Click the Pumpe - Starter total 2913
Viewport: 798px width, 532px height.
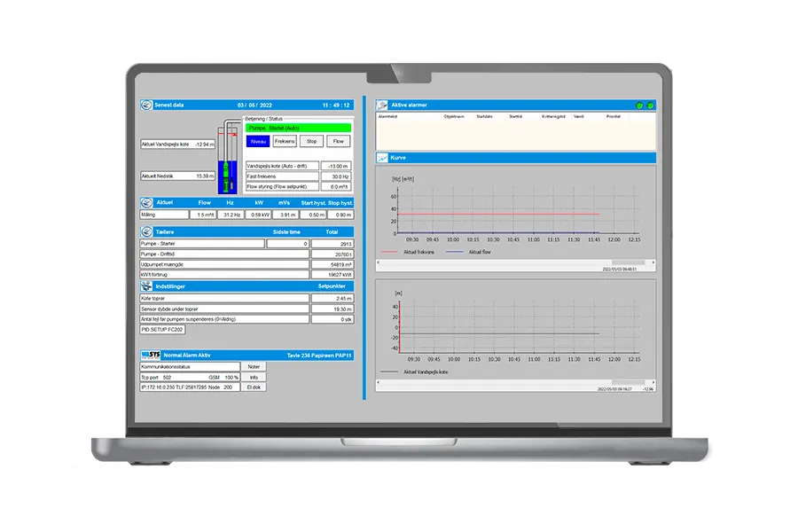[x=332, y=244]
